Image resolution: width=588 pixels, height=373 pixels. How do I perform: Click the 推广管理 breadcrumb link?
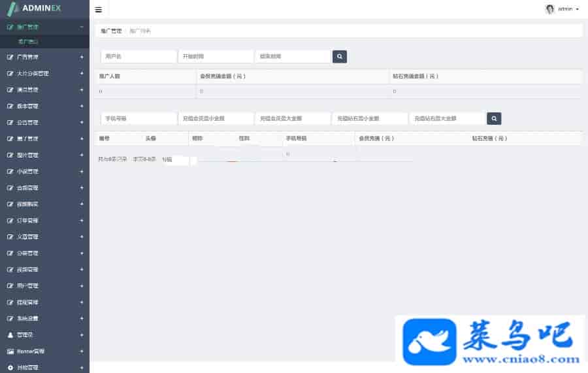coord(111,31)
